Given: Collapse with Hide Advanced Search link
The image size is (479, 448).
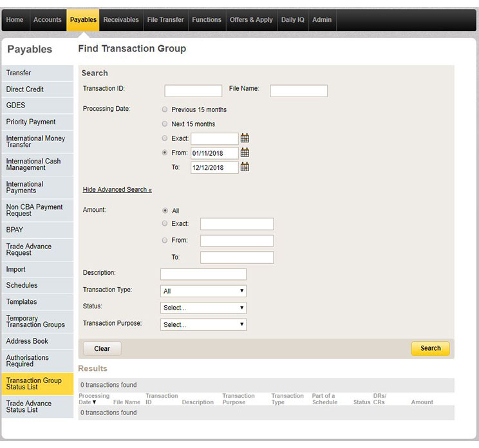Looking at the screenshot, I should click(x=117, y=190).
